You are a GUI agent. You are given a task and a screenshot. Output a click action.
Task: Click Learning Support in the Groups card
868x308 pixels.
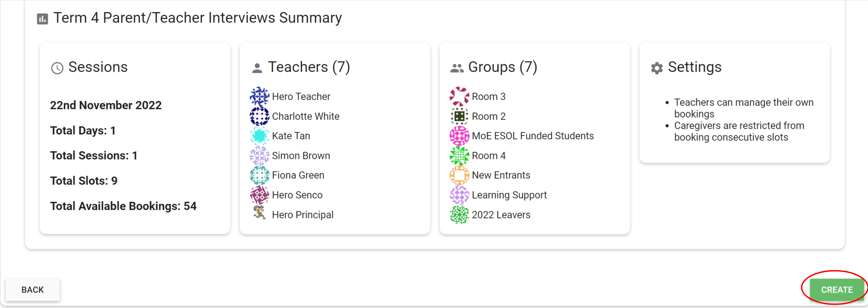[509, 195]
